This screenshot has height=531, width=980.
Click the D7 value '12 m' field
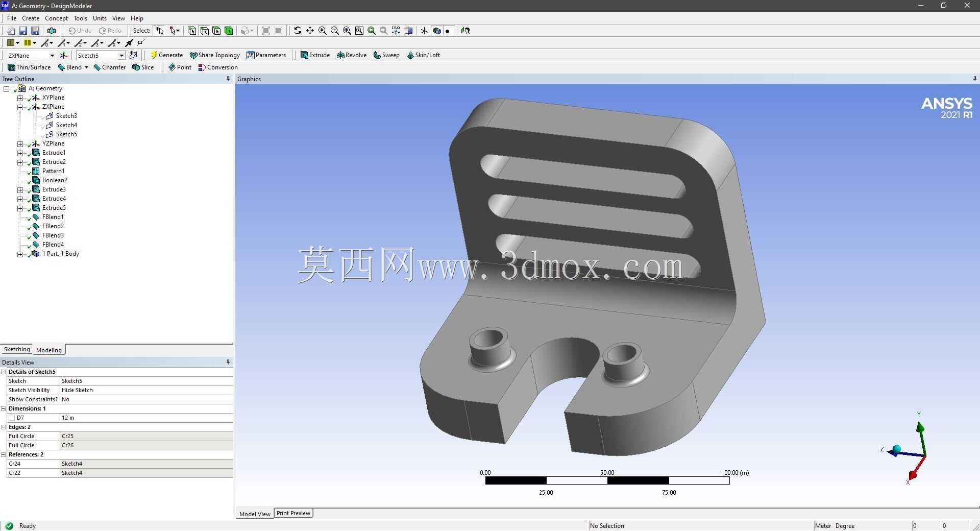[x=146, y=418]
